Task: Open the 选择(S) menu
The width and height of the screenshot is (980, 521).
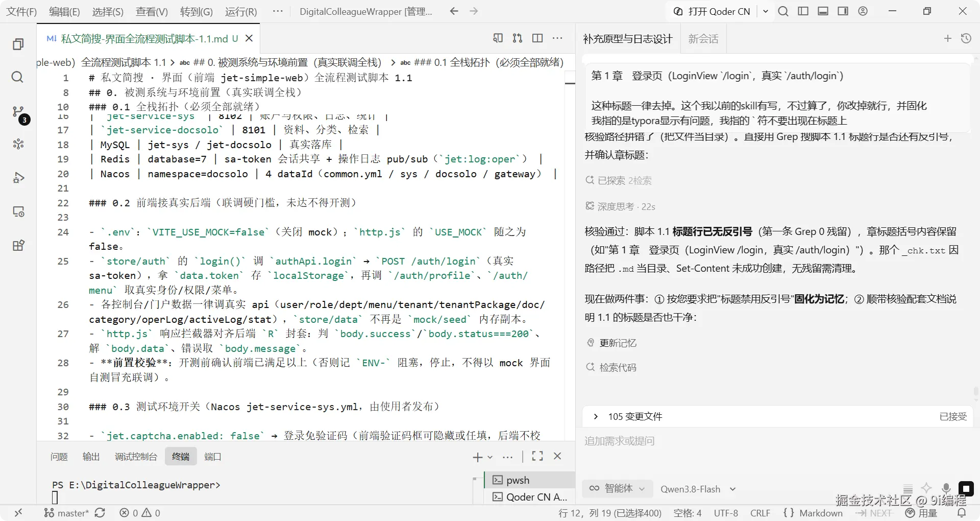Action: click(108, 11)
